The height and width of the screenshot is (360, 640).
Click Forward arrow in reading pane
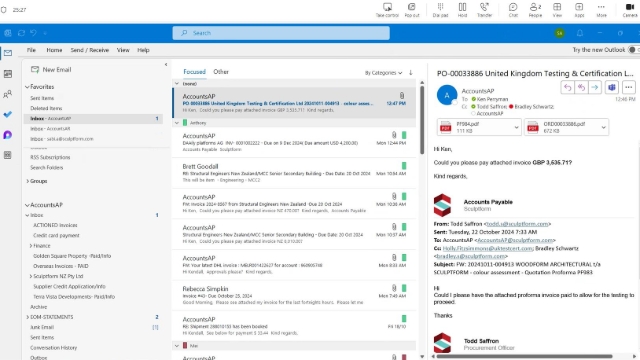click(x=595, y=87)
